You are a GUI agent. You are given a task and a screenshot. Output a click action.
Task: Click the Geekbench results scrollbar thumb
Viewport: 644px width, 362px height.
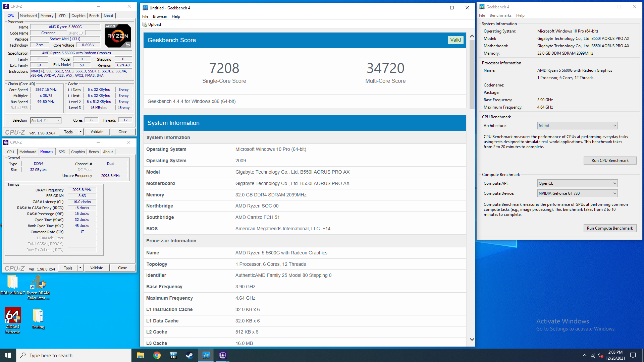tap(472, 74)
